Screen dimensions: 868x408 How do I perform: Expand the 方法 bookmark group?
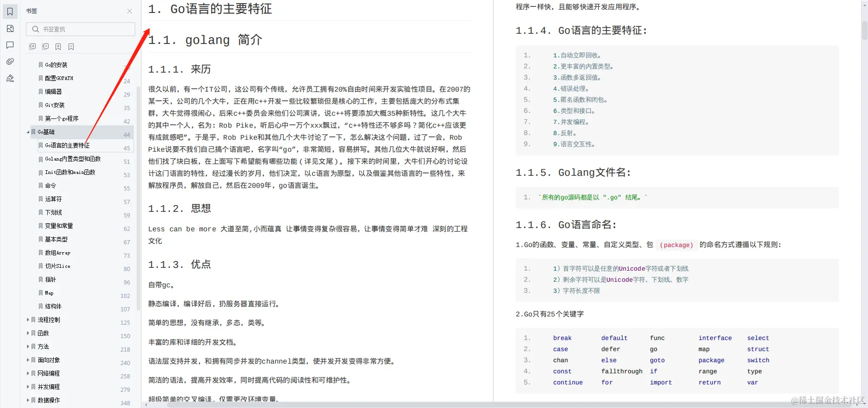(x=28, y=346)
